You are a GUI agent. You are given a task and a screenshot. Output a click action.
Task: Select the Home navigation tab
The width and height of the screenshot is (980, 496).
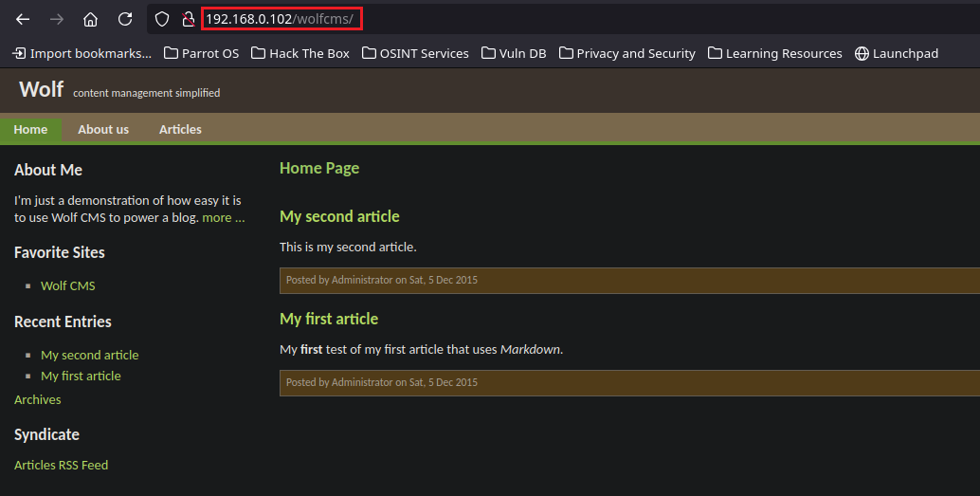click(30, 129)
